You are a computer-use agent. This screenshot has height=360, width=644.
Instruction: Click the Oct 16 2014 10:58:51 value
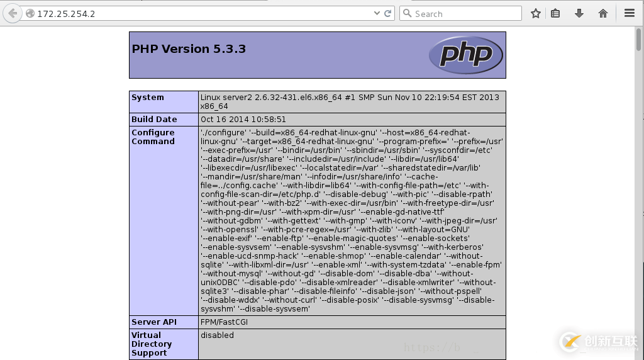(243, 119)
